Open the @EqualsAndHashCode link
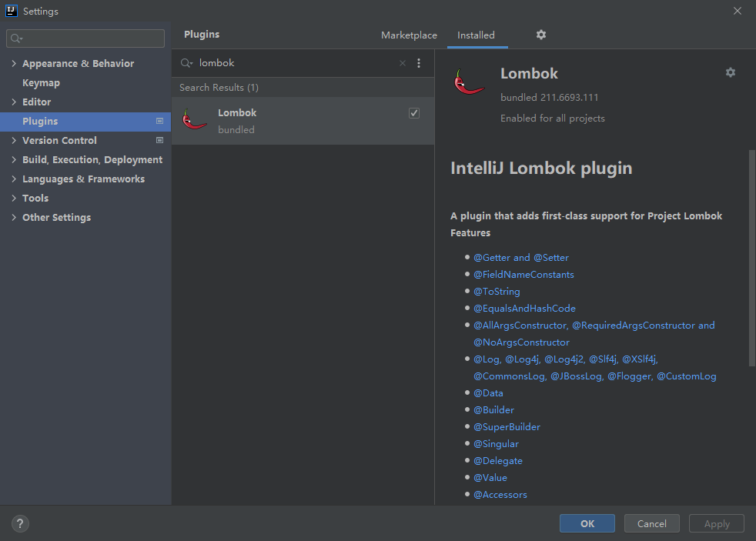 point(524,309)
